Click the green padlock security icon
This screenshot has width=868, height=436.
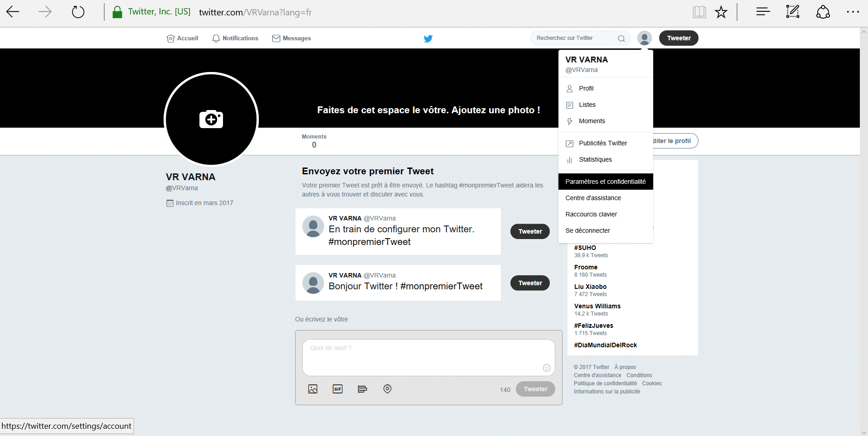click(117, 12)
